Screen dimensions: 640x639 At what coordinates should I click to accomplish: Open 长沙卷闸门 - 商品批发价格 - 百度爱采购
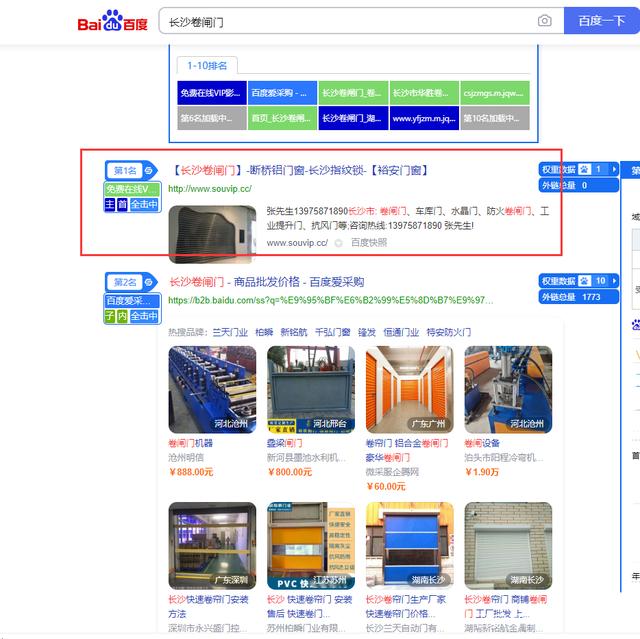point(267,282)
